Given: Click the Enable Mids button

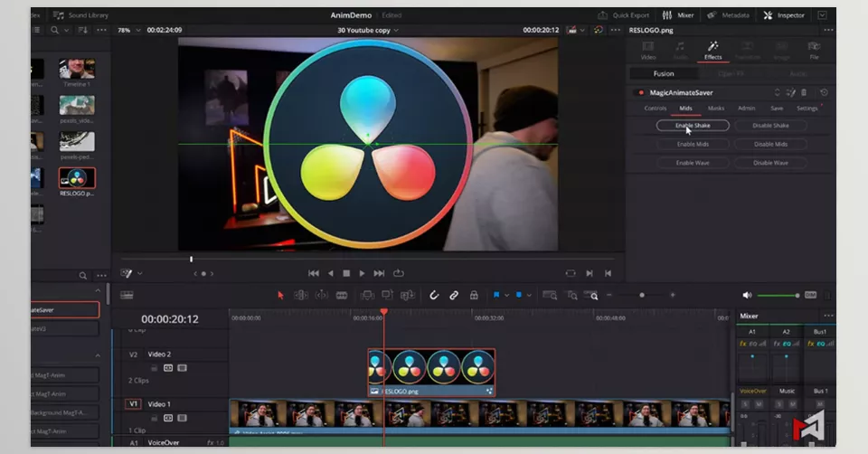Looking at the screenshot, I should (x=693, y=145).
